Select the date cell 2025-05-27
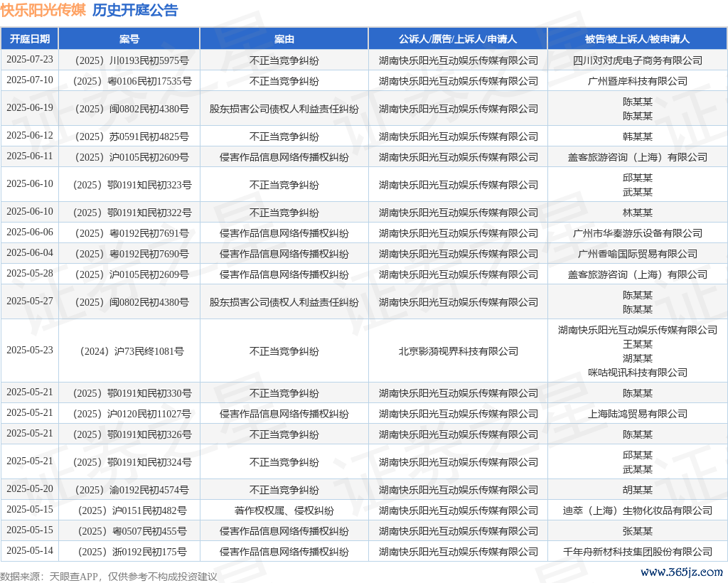Image resolution: width=728 pixels, height=583 pixels. tap(30, 301)
